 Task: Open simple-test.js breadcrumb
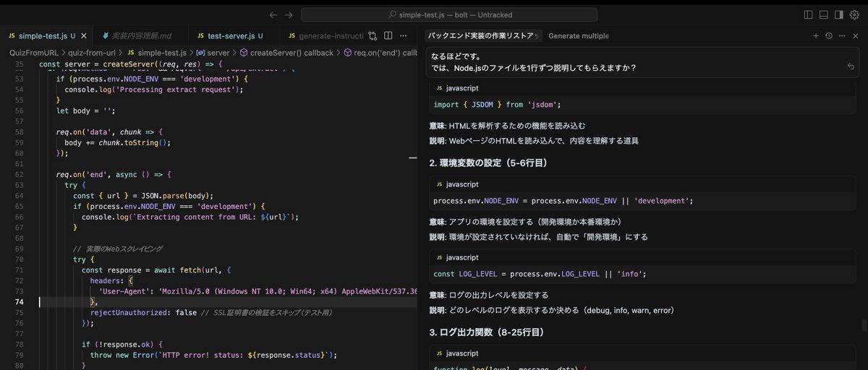[156, 53]
